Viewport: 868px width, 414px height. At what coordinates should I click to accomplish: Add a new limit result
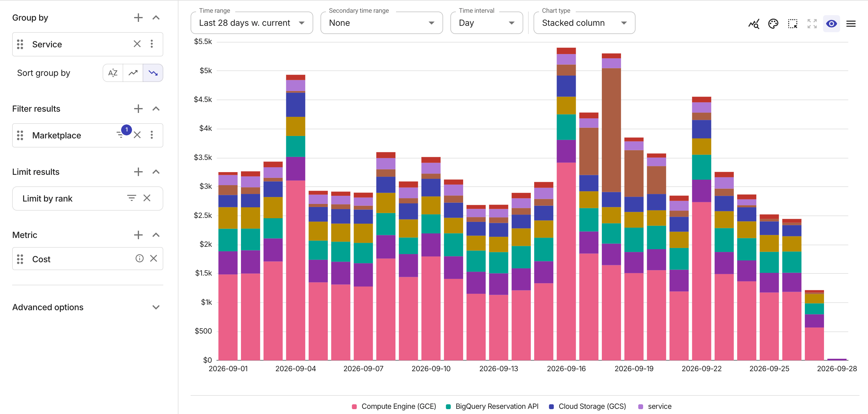pyautogui.click(x=138, y=171)
